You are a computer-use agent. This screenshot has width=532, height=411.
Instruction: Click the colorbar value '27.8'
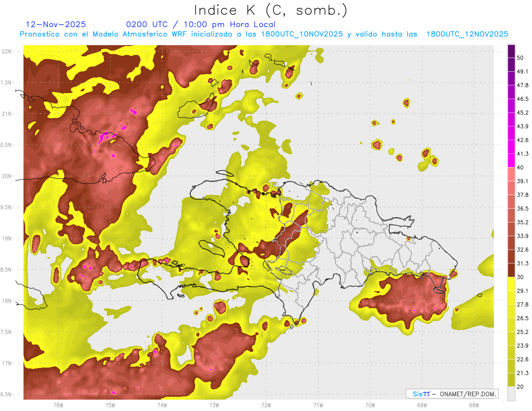(522, 305)
